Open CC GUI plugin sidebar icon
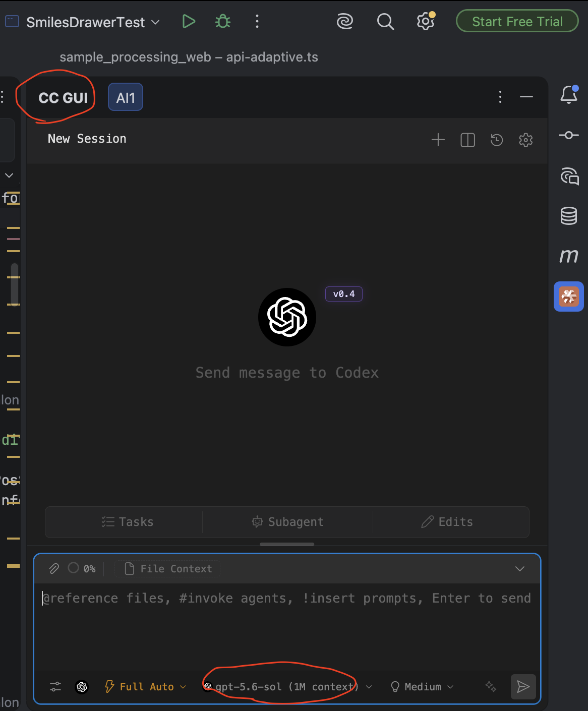This screenshot has height=711, width=588. [x=569, y=297]
